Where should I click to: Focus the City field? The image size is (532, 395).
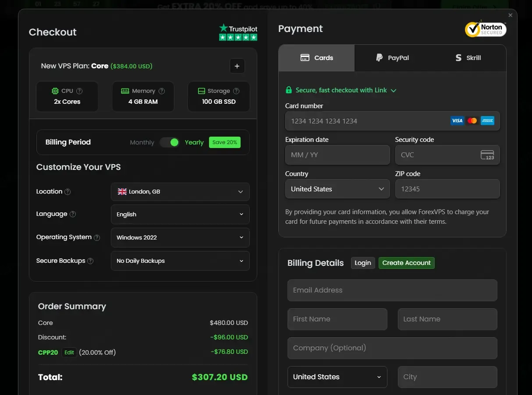447,377
